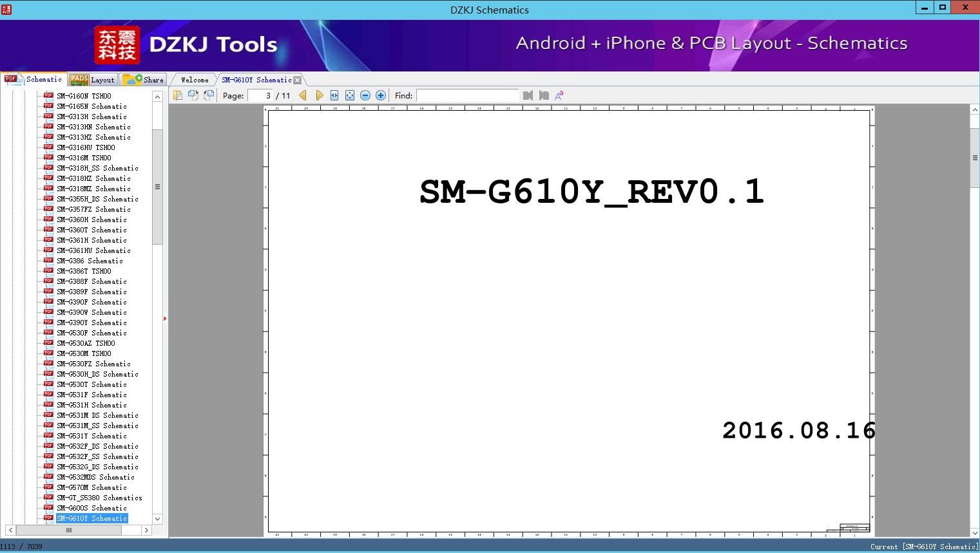Image resolution: width=980 pixels, height=553 pixels.
Task: Click the page number input field
Action: pyautogui.click(x=260, y=95)
